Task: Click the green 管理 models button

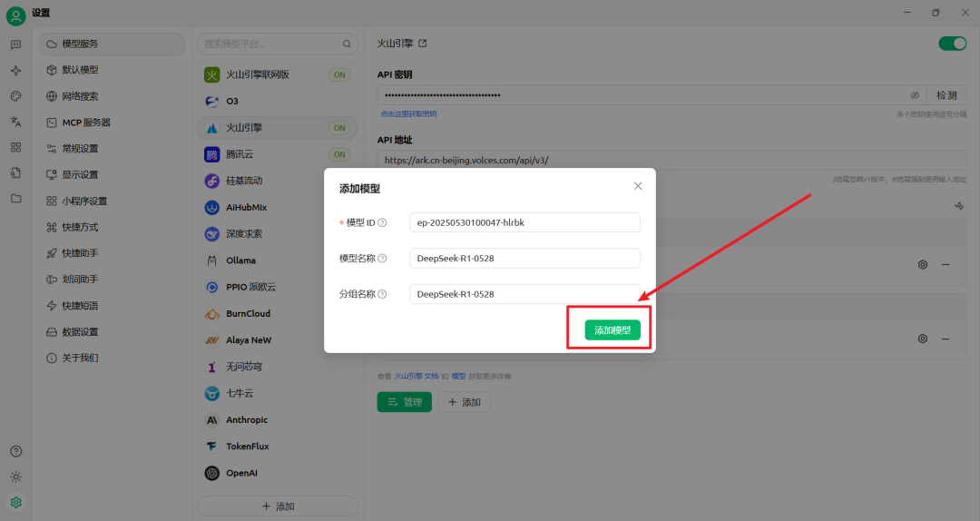Action: coord(405,402)
